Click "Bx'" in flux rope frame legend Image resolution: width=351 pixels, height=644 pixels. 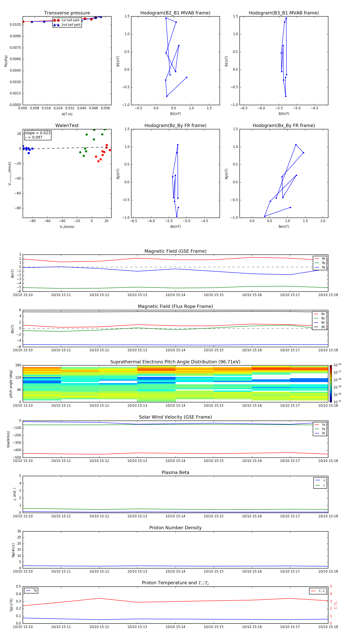coord(323,314)
